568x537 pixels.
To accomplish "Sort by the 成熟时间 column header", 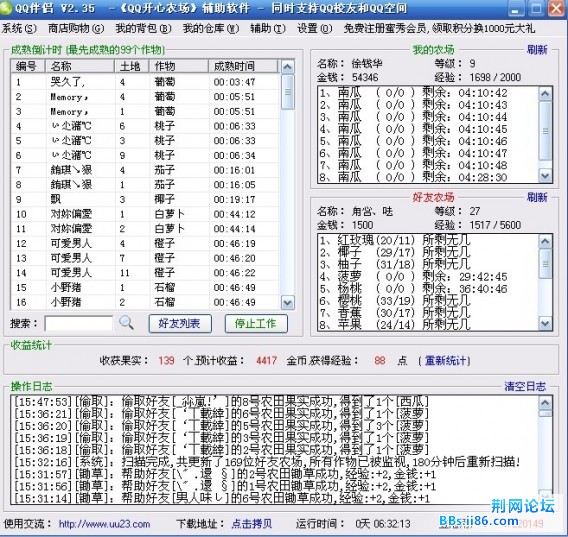I will (x=243, y=66).
